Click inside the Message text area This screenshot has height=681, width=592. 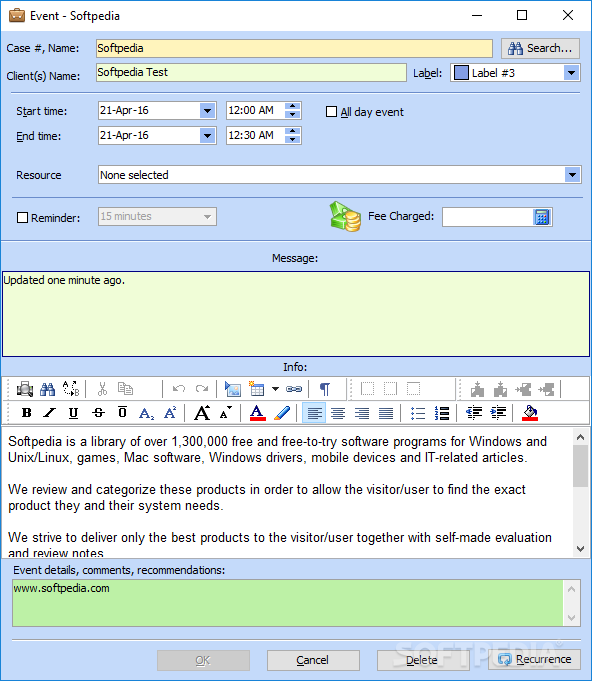(x=296, y=314)
